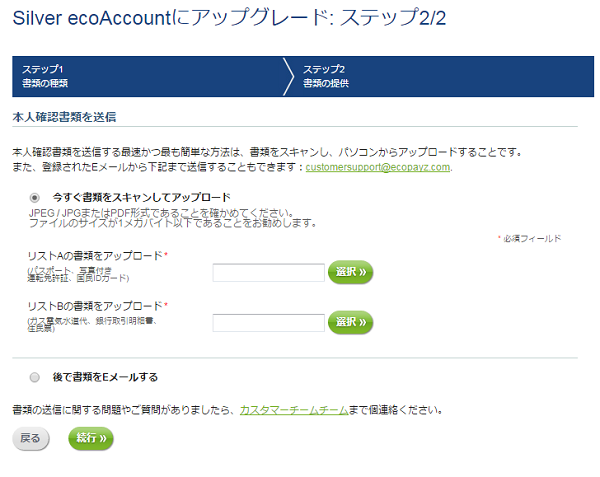The width and height of the screenshot is (600, 477).
Task: Click the リストAの書類をアップロード label
Action: [95, 256]
